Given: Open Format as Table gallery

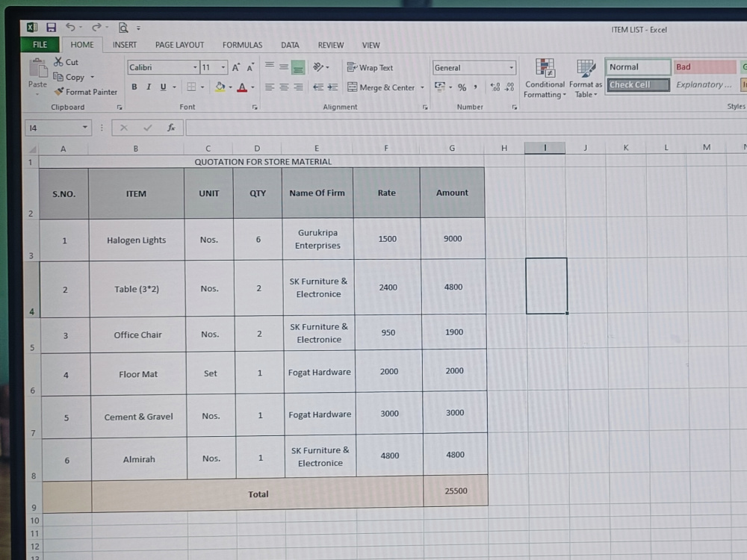Looking at the screenshot, I should tap(586, 78).
